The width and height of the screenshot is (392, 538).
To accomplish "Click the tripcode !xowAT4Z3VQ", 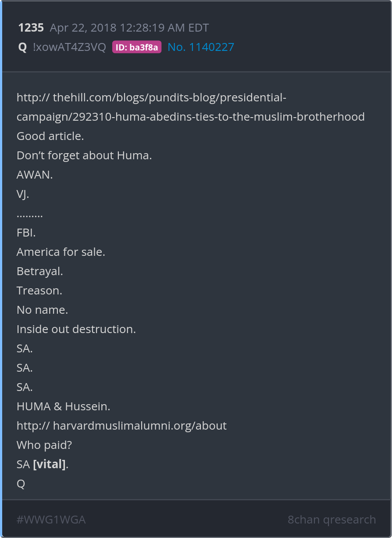I will [69, 47].
